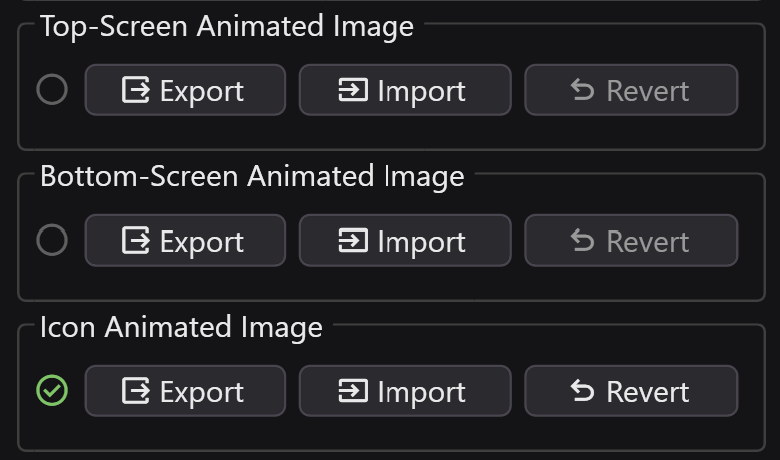Click the import icon for Bottom-Screen Animated Image
The image size is (780, 460).
(x=353, y=241)
